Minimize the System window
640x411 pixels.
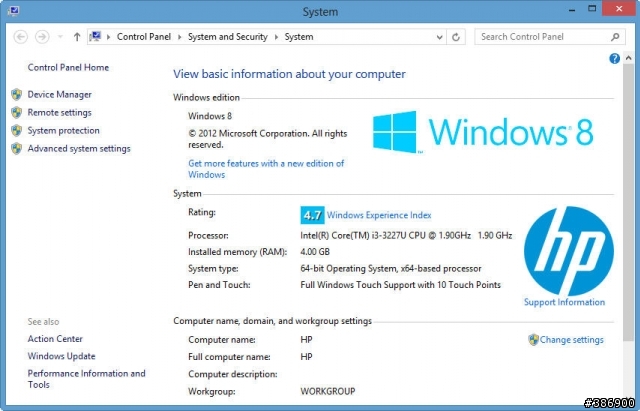click(x=572, y=9)
